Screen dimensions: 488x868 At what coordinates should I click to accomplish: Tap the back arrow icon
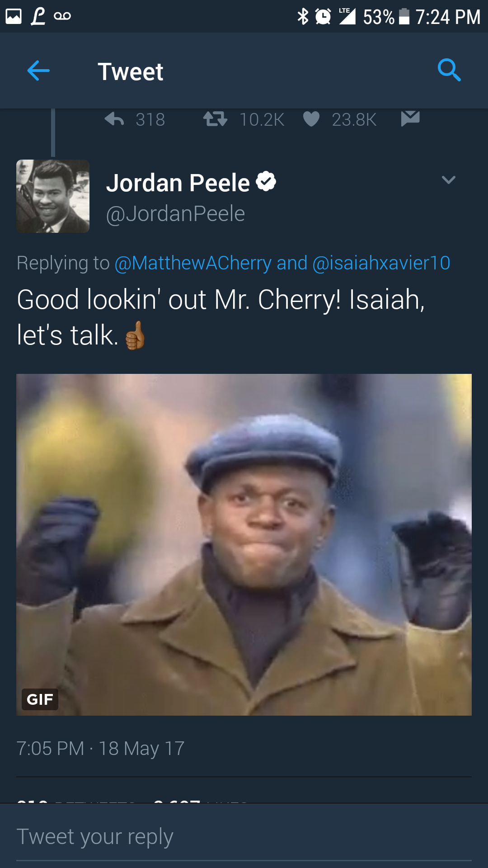(38, 71)
